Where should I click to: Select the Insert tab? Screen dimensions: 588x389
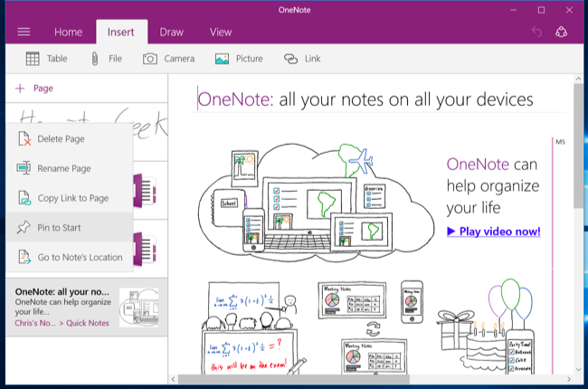(120, 33)
